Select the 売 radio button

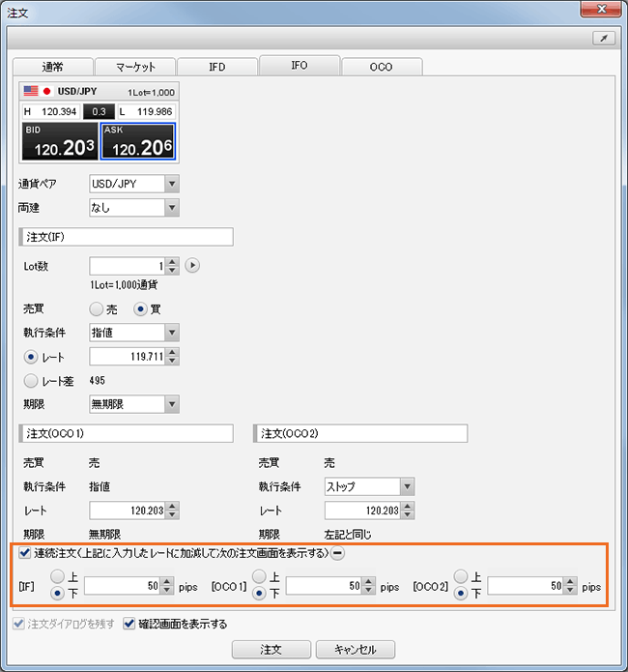[x=96, y=309]
